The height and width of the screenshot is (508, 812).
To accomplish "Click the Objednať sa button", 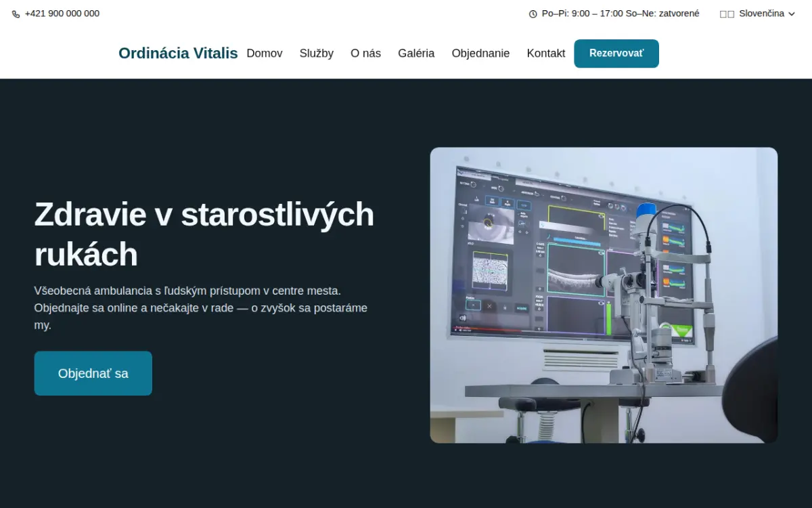I will [93, 373].
